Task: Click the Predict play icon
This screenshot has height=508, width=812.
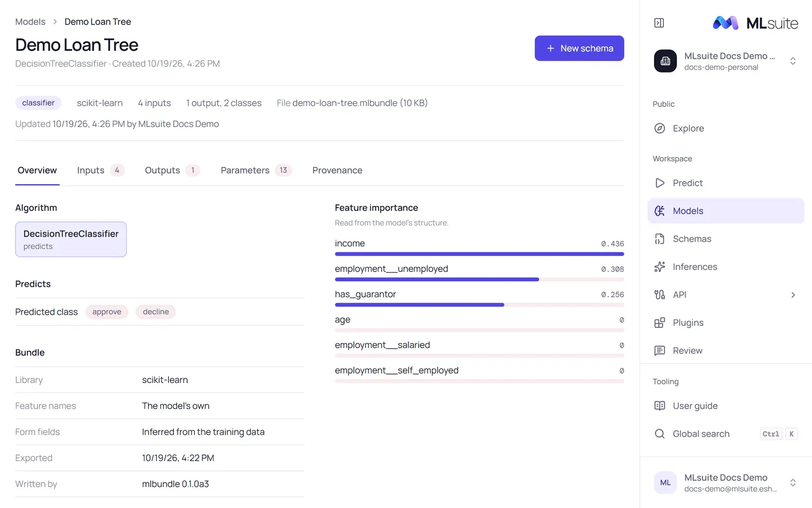Action: [x=660, y=183]
